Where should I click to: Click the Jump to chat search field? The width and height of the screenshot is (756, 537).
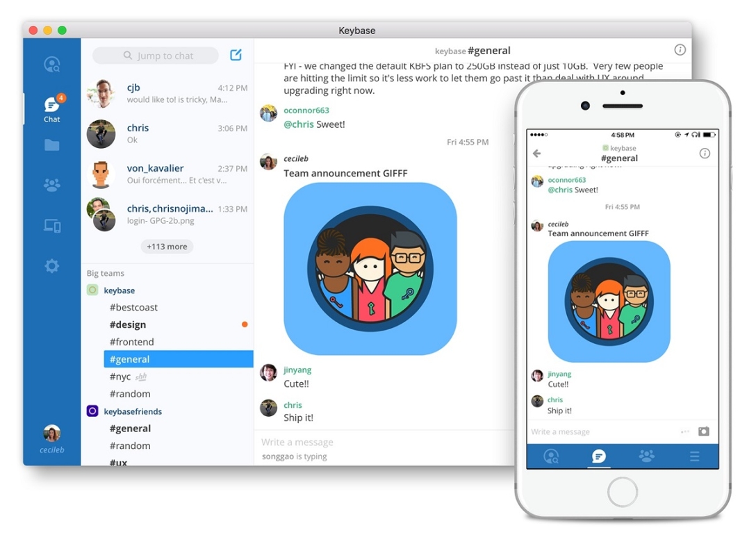pos(156,56)
